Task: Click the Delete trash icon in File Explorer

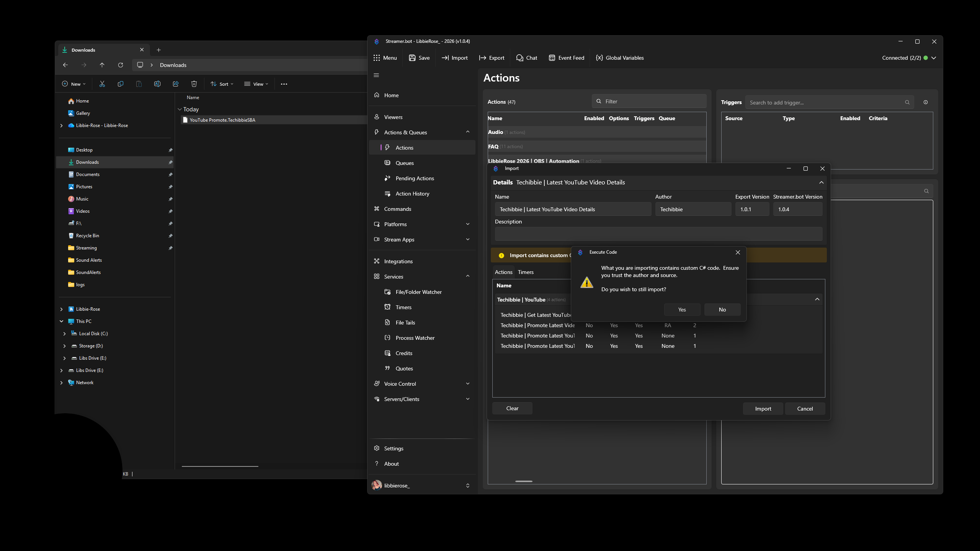Action: (194, 84)
